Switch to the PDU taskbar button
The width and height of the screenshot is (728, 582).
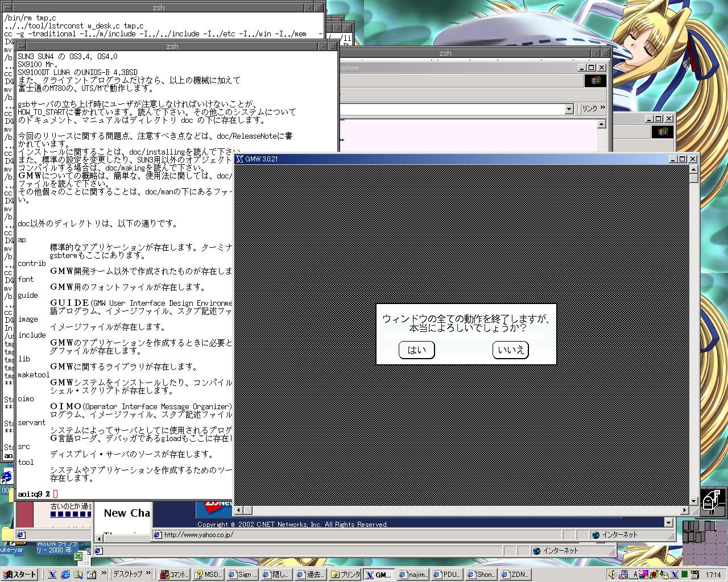pos(447,575)
